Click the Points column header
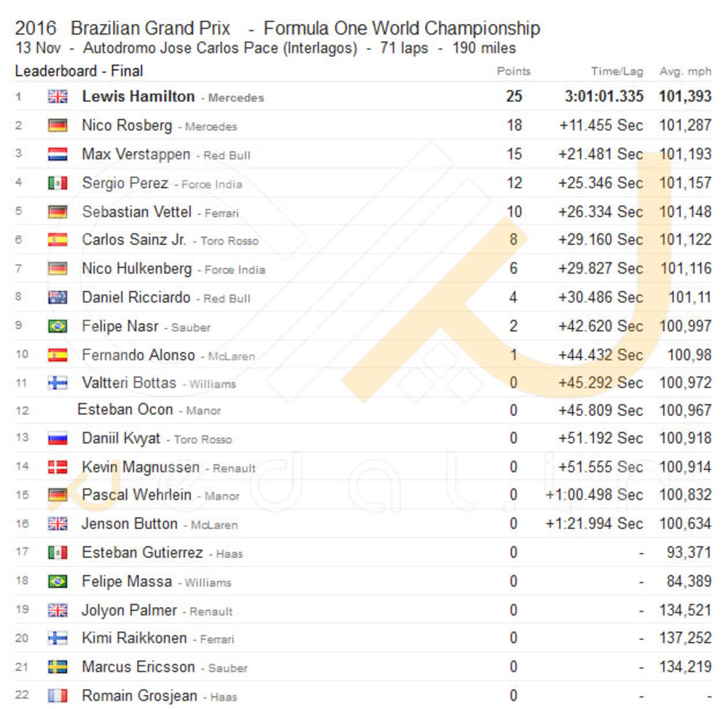Image resolution: width=728 pixels, height=709 pixels. coord(513,71)
